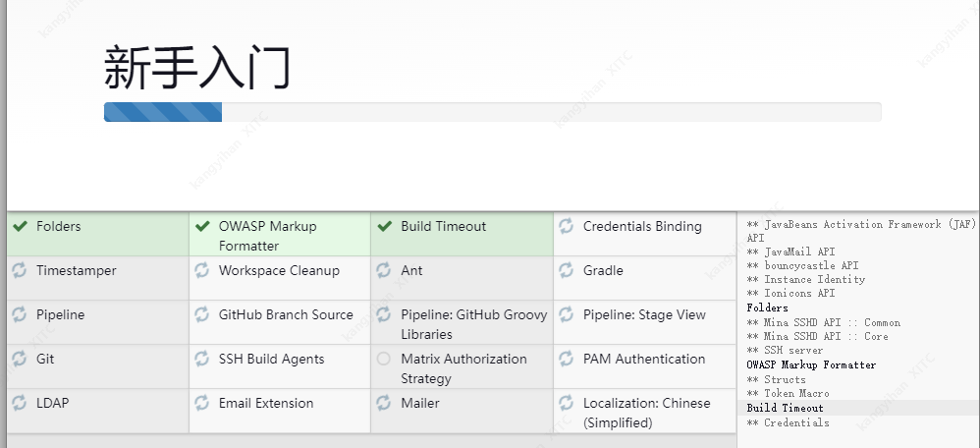Click the Build Timeout completed checkmark
980x448 pixels.
pos(384,227)
